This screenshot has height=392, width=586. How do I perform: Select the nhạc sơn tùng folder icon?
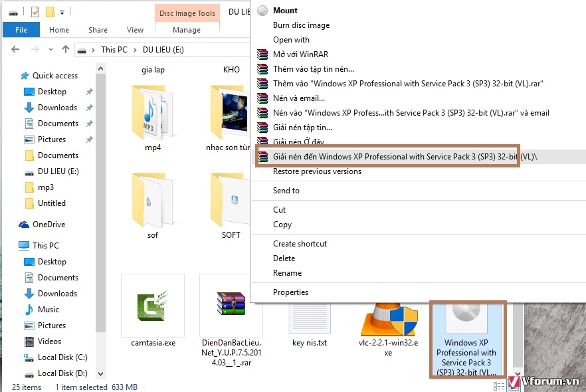coord(230,112)
